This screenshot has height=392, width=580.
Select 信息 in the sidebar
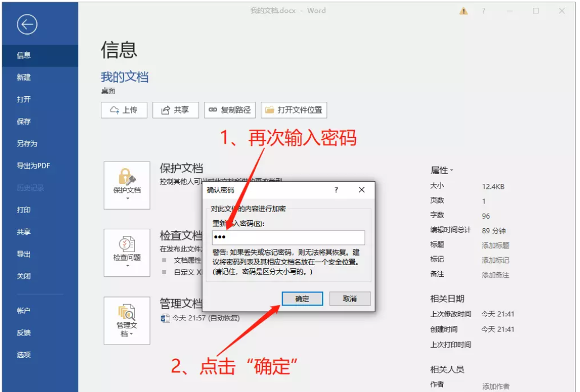40,55
